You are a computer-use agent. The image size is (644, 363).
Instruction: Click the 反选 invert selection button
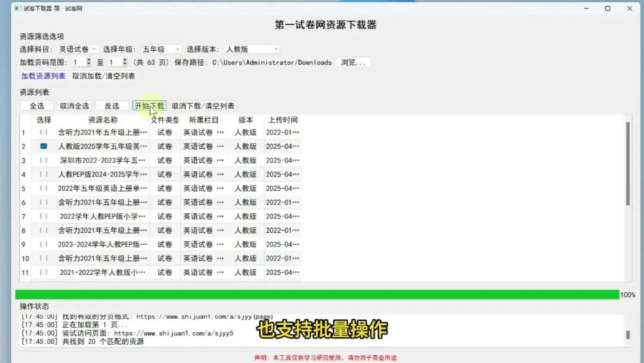point(112,106)
